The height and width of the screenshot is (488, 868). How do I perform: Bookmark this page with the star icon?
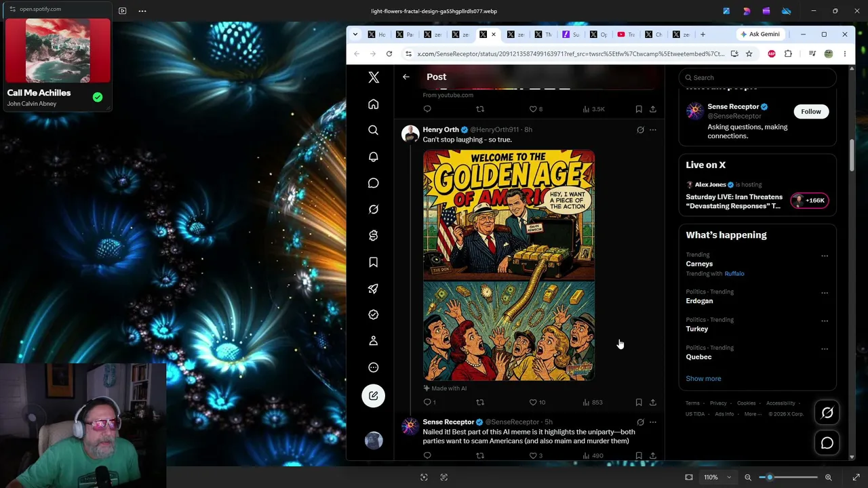[x=749, y=54]
